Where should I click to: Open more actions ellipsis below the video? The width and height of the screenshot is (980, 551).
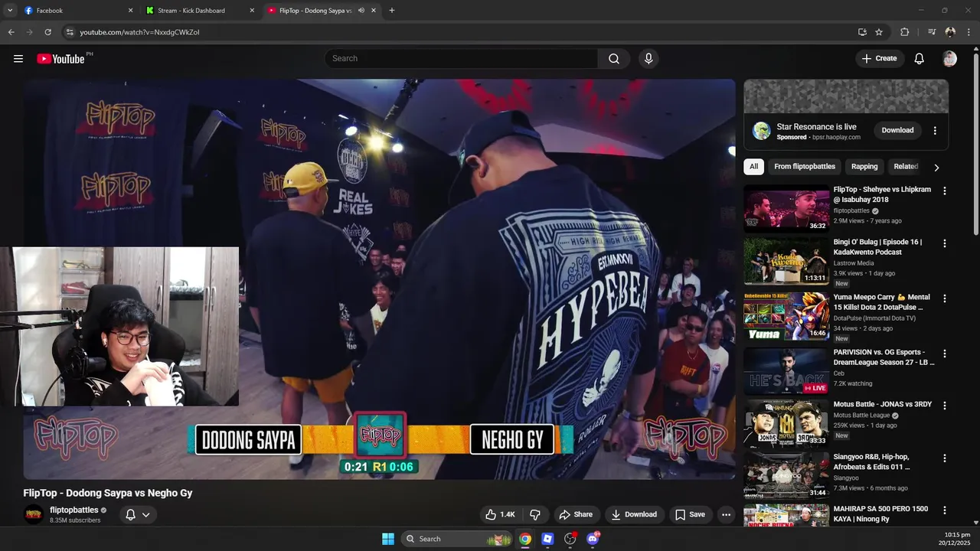click(726, 514)
